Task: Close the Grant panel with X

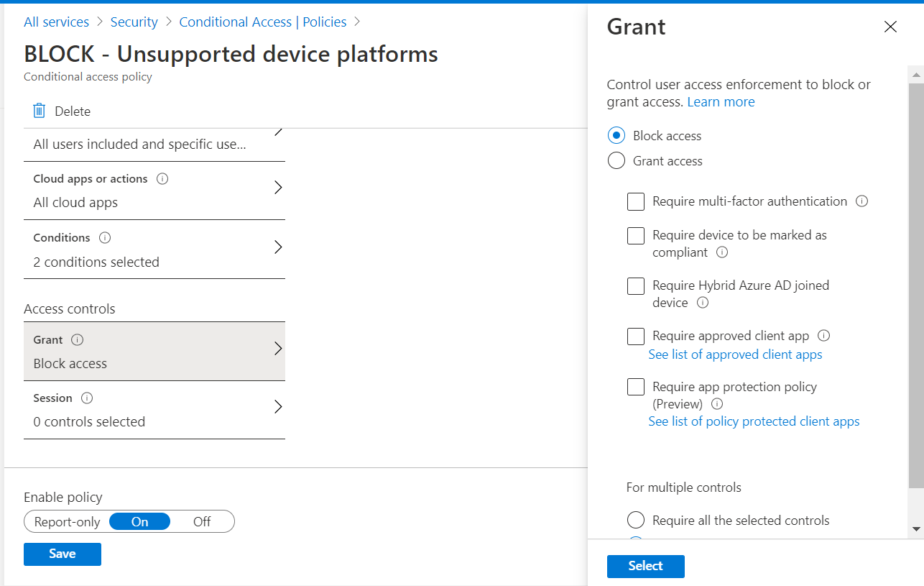Action: coord(890,27)
